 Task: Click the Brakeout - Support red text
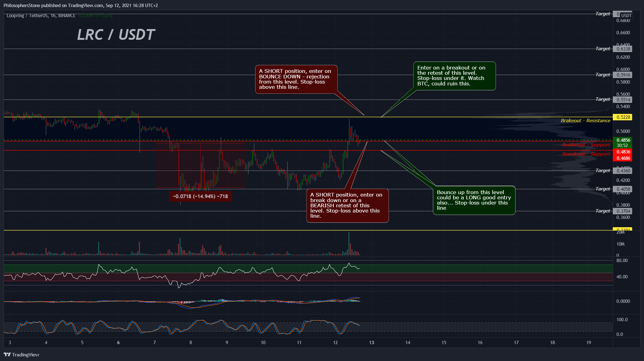(x=586, y=145)
